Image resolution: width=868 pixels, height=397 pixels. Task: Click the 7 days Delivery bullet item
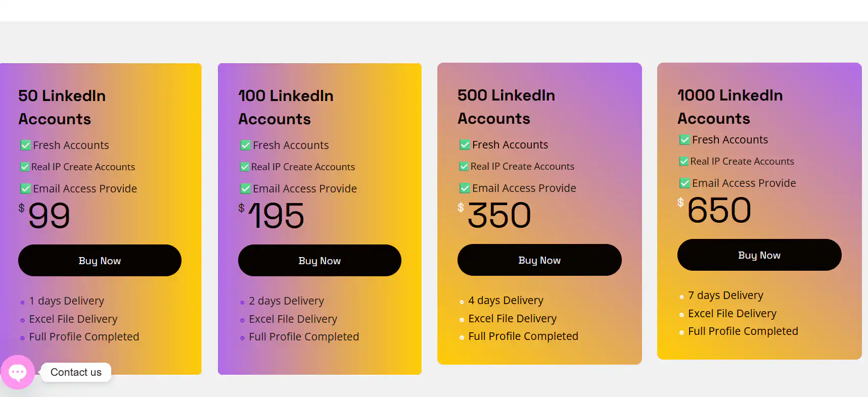(725, 295)
